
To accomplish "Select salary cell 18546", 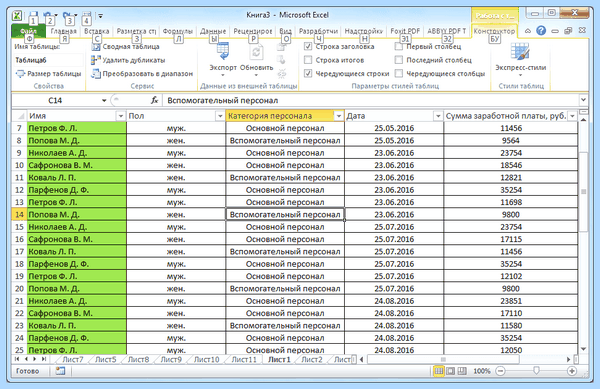I will [x=511, y=165].
